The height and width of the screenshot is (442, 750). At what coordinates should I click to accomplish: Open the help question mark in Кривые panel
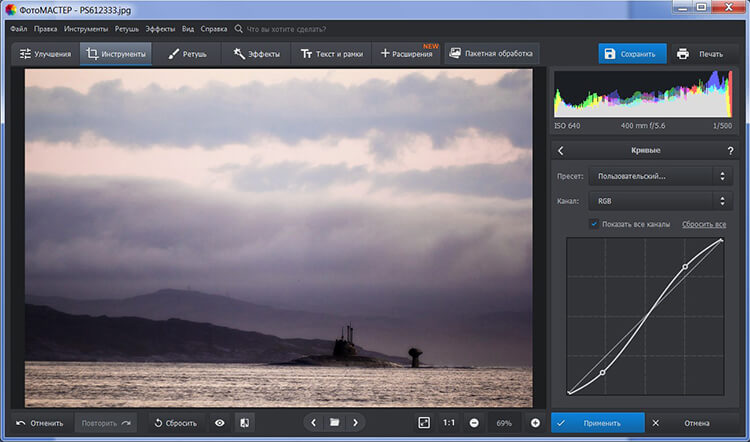(730, 150)
